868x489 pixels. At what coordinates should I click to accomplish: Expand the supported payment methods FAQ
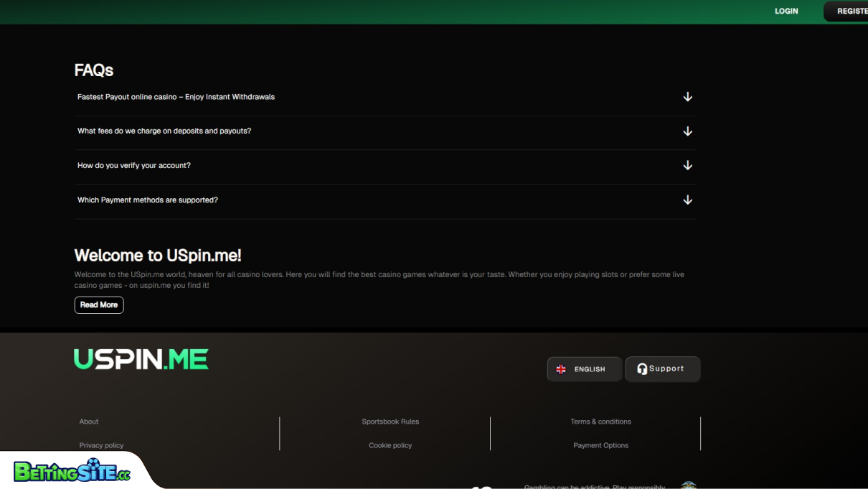point(688,200)
